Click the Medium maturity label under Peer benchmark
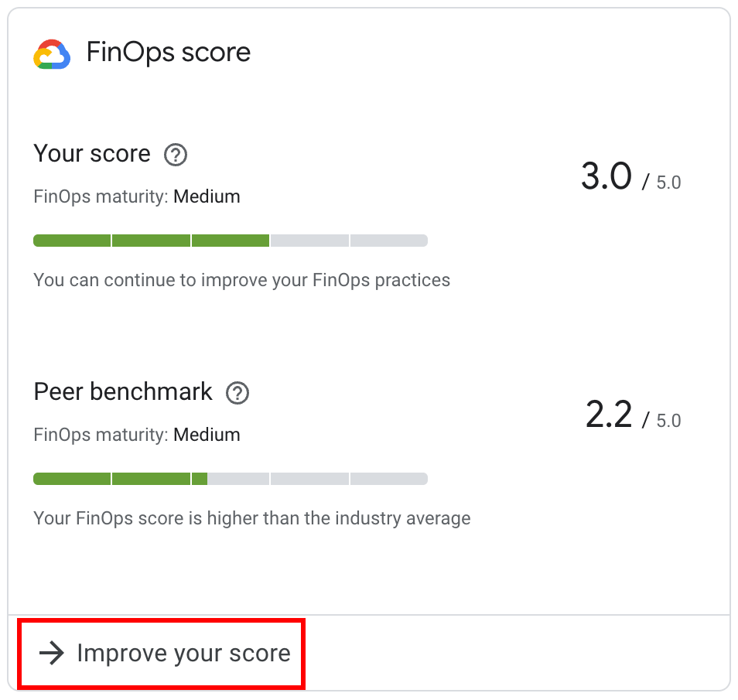738x700 pixels. point(207,435)
